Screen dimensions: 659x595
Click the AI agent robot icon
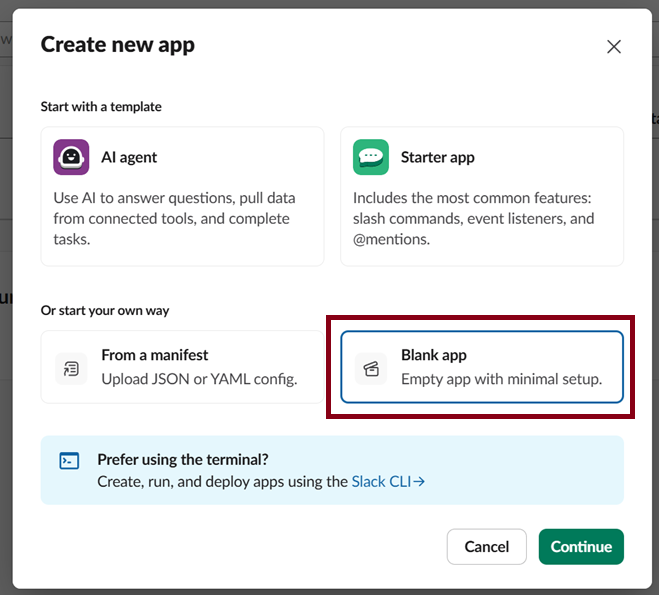point(71,157)
